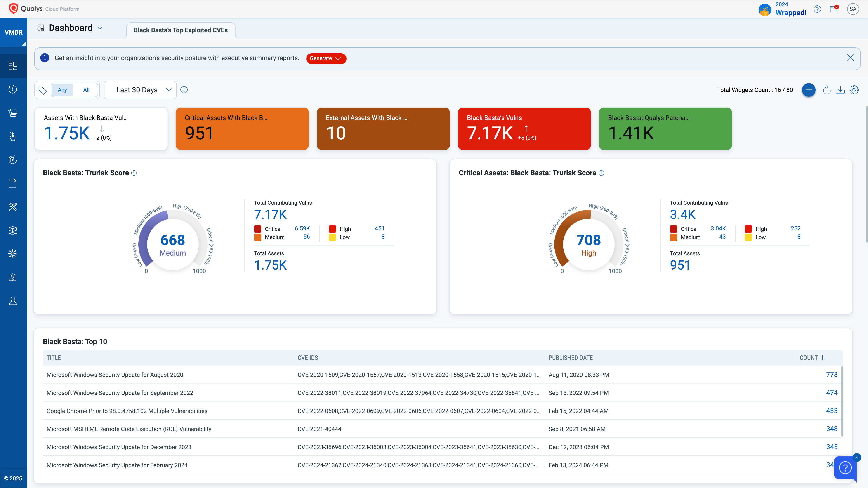Click the TITLE column header
Viewport: 868px width, 488px height.
coord(54,358)
